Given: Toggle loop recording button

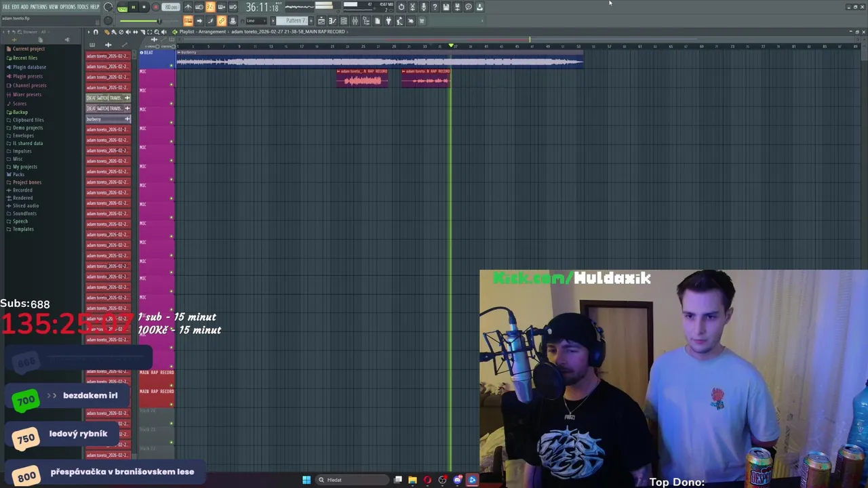Looking at the screenshot, I should tap(233, 7).
